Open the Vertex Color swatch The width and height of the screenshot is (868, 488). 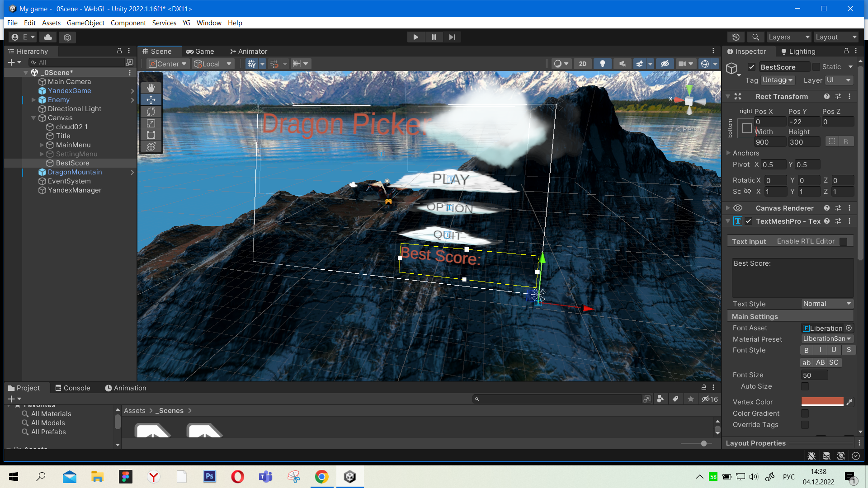[822, 402]
